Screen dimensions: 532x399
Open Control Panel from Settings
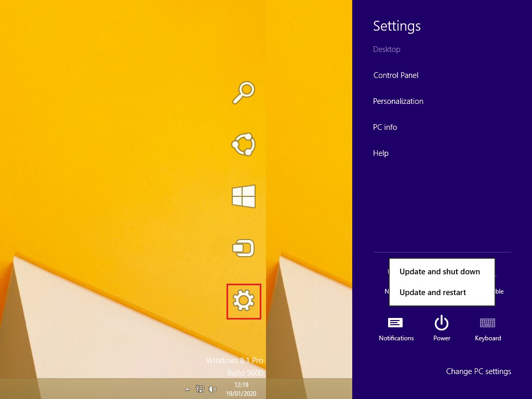point(396,75)
